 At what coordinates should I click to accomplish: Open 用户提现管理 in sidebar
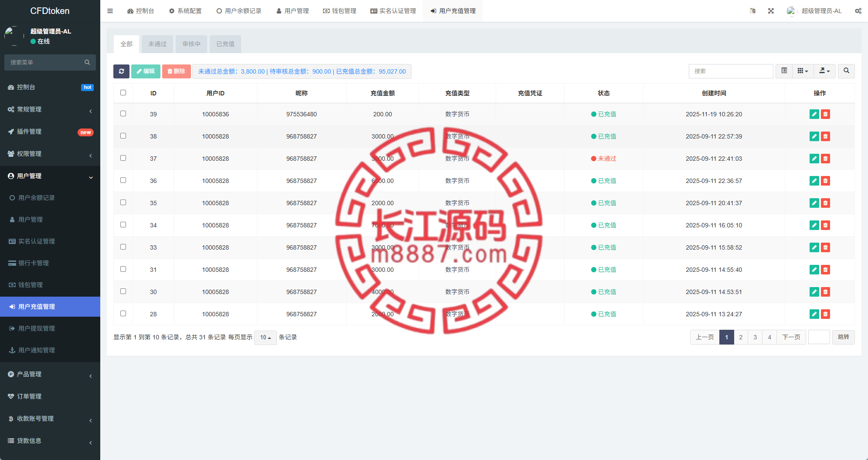tap(50, 328)
